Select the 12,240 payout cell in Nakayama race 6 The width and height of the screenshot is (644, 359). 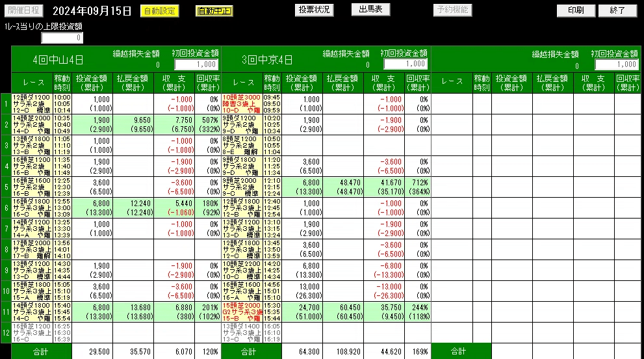[x=133, y=208]
